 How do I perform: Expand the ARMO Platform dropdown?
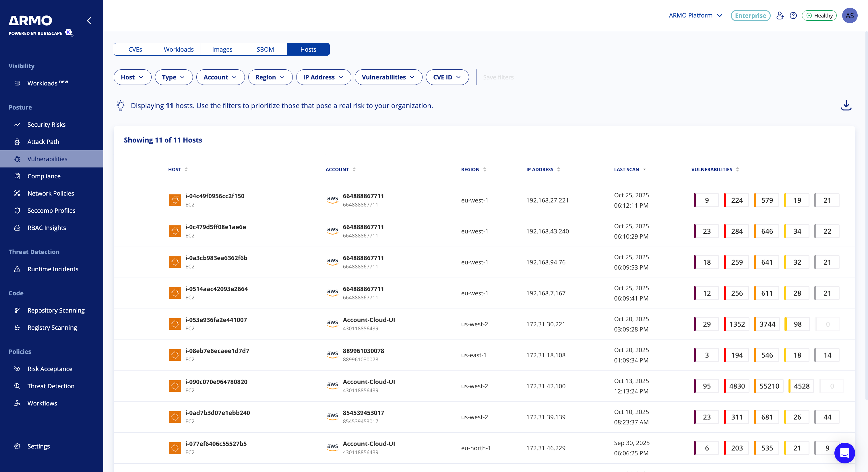point(695,15)
